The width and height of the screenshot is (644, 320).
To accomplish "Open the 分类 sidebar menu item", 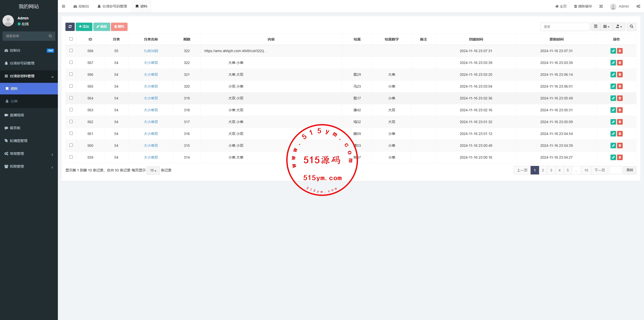I will tap(14, 101).
